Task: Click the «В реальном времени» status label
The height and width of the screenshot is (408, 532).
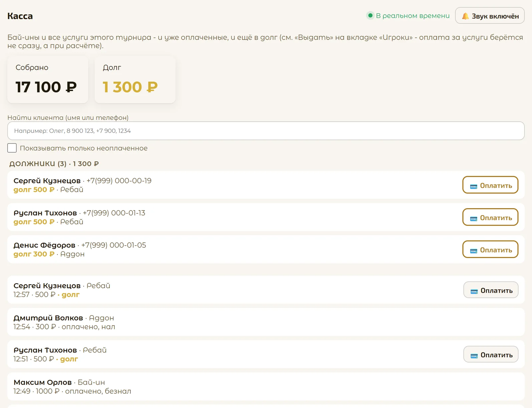Action: pyautogui.click(x=413, y=16)
